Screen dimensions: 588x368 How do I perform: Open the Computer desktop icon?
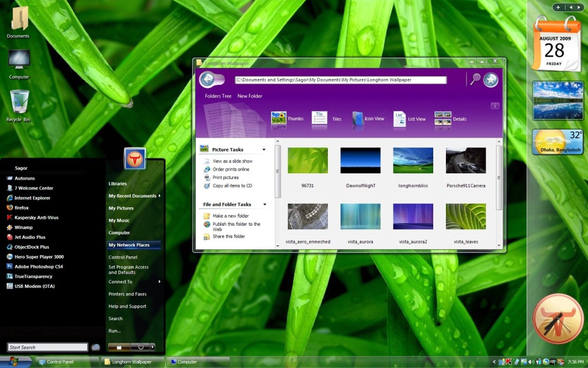point(19,59)
